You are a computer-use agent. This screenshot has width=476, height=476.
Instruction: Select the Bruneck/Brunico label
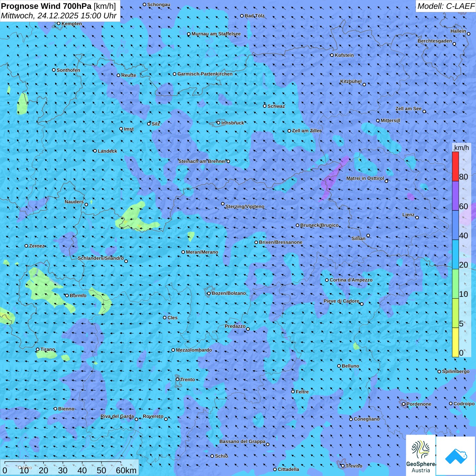(x=319, y=225)
